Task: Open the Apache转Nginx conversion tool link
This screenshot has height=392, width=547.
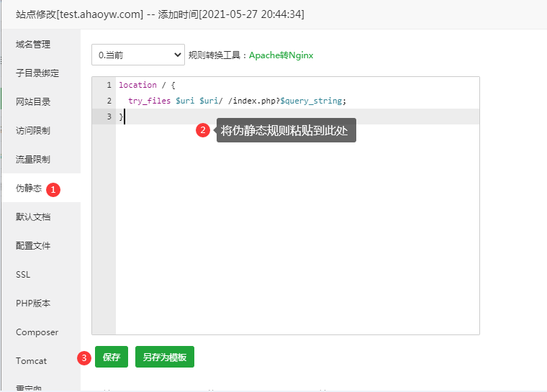Action: pos(281,55)
